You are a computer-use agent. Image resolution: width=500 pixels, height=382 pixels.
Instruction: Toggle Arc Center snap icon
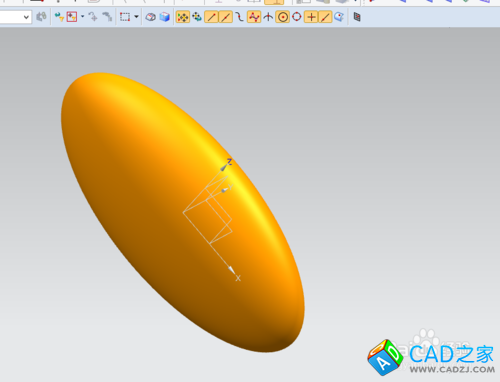click(x=283, y=17)
